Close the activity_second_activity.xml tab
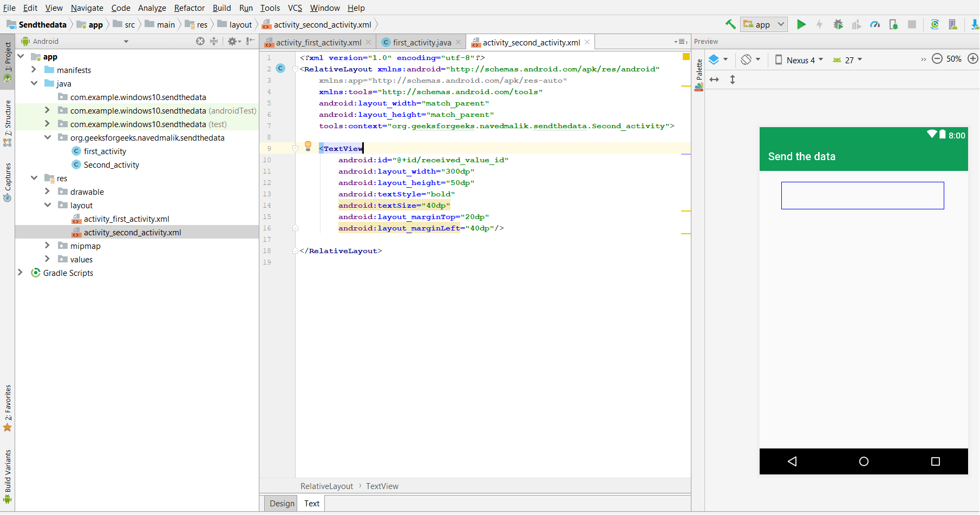 pos(587,42)
